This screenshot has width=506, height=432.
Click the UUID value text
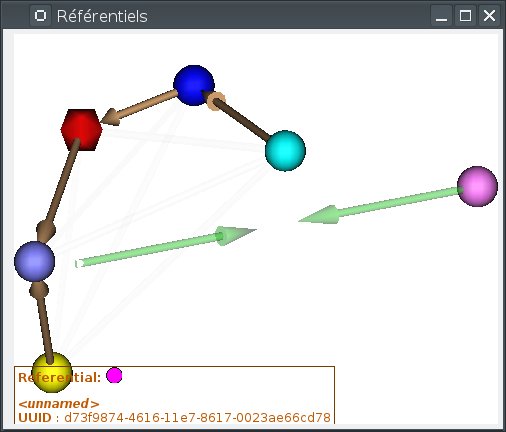click(x=197, y=418)
